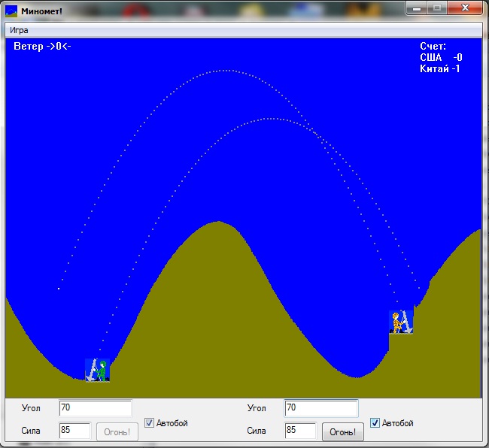The height and width of the screenshot is (448, 489).
Task: Click the peak of the central hill
Action: click(218, 223)
